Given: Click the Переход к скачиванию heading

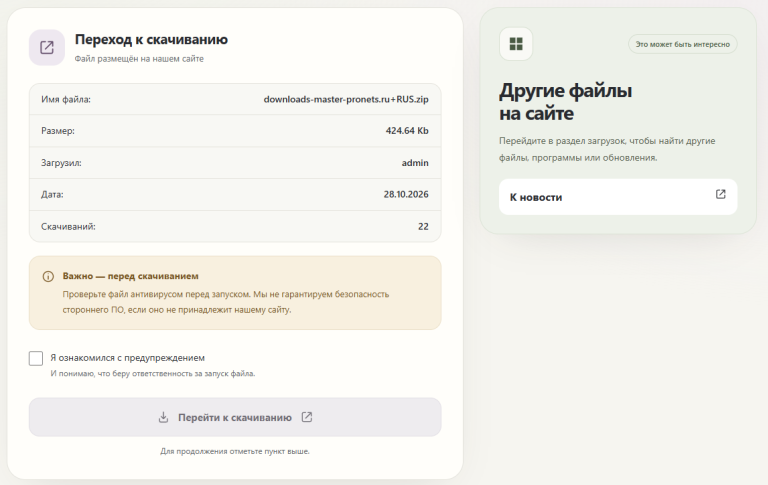Looking at the screenshot, I should click(151, 40).
